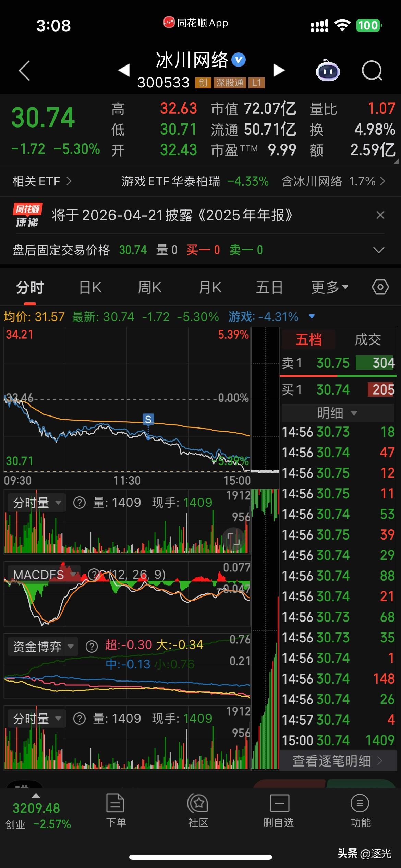This screenshot has height=868, width=401.
Task: Close the 年报 disclosure notice
Action: coord(380,215)
